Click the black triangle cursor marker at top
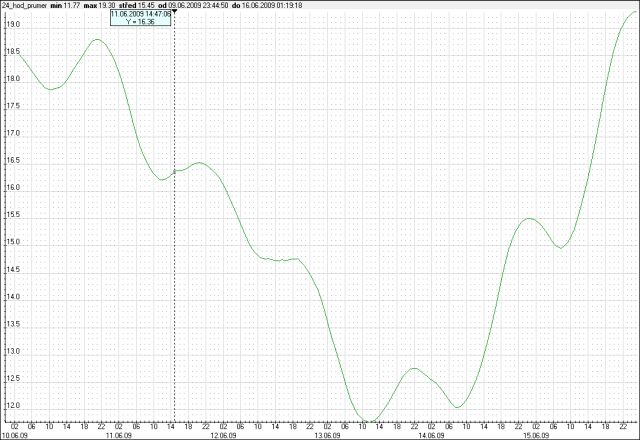640x440 pixels. [x=175, y=11]
